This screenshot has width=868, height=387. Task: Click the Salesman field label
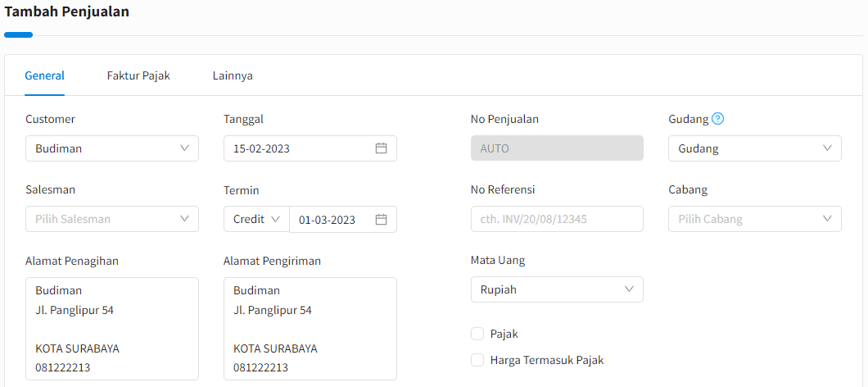51,189
